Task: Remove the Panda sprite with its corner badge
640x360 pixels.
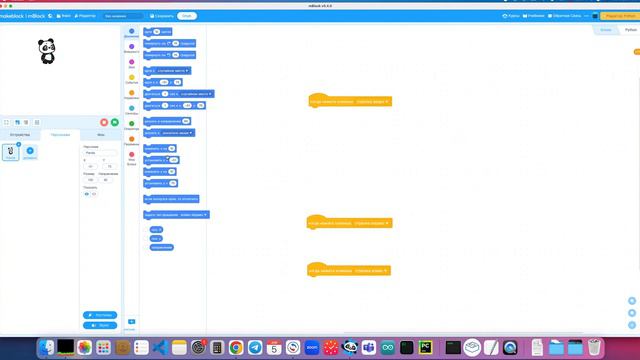Action: coord(18,144)
